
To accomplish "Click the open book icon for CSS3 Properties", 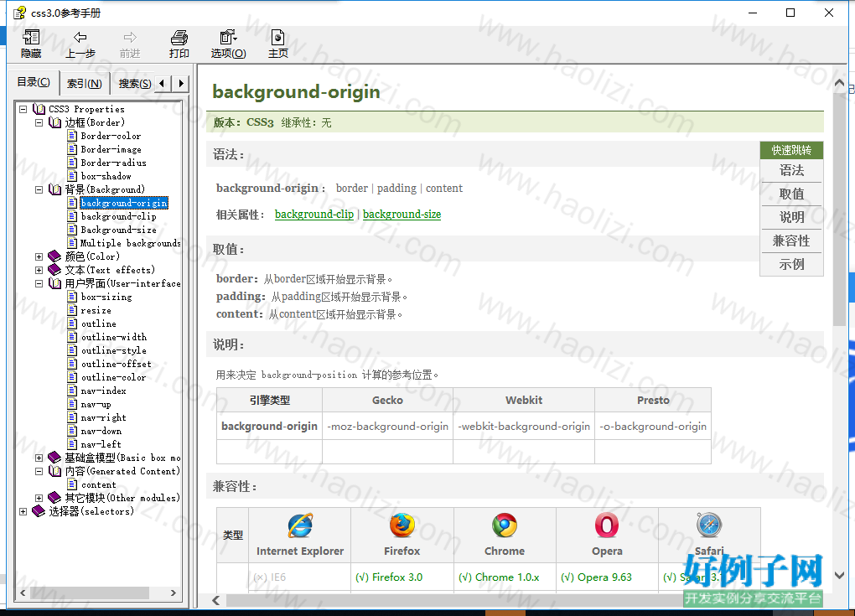I will (x=39, y=109).
